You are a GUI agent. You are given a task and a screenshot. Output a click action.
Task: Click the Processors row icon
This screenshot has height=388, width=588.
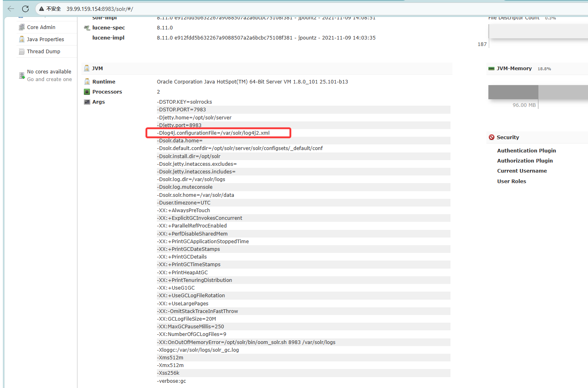click(x=87, y=92)
